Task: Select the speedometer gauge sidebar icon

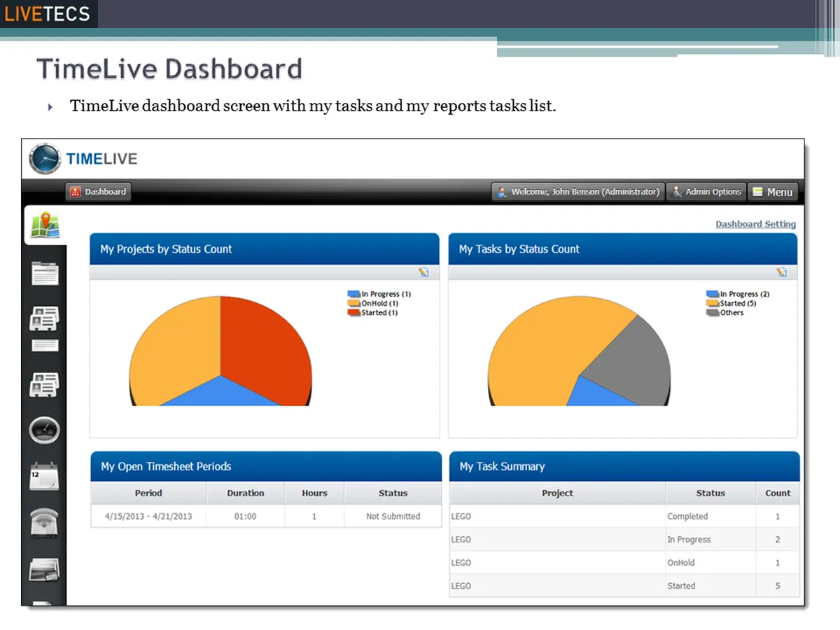Action: (45, 430)
